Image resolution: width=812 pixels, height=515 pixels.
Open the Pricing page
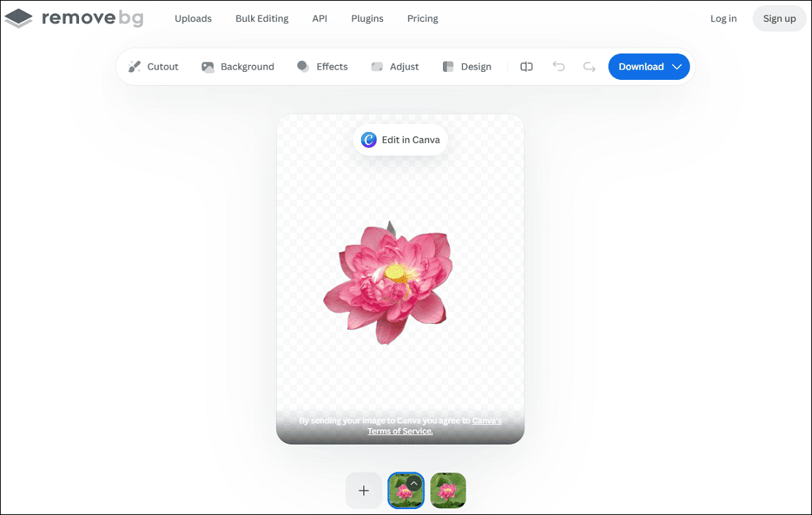422,18
